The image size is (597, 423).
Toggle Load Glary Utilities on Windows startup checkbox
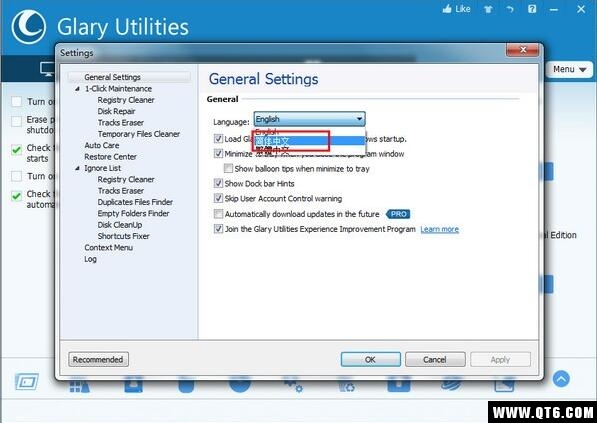218,139
